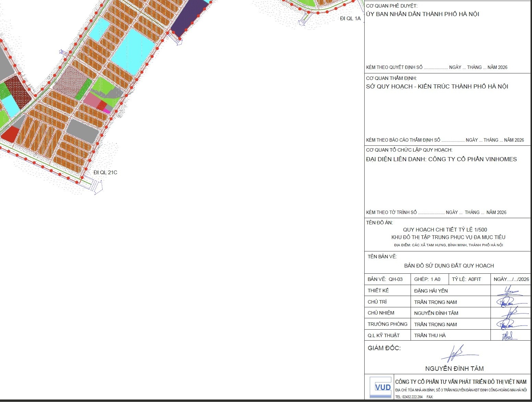The image size is (532, 402).
Task: Click the CÔNG TY CỔ PHẦN VINHOMES text
Action: [x=472, y=159]
